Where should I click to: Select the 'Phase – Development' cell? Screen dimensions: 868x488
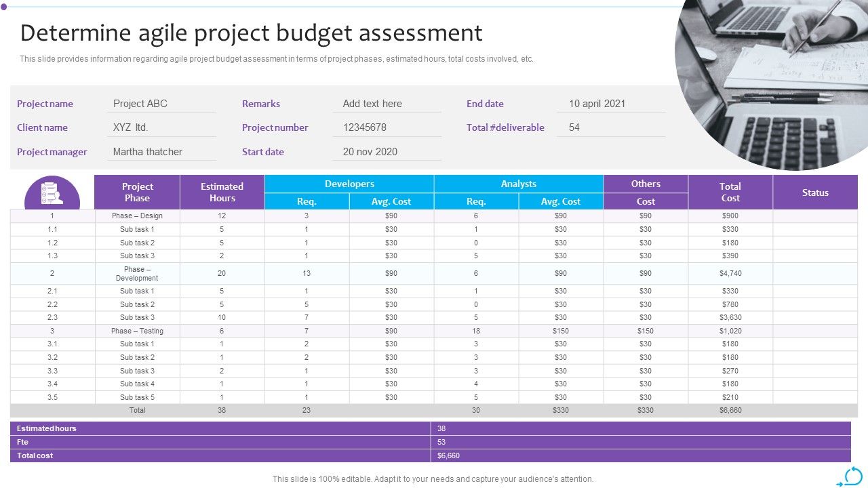[x=137, y=274]
